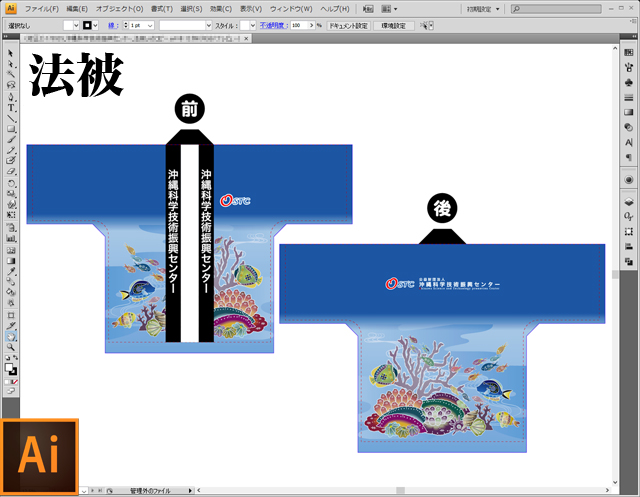Open the Gradient panel icon
The image size is (640, 497).
[x=629, y=113]
